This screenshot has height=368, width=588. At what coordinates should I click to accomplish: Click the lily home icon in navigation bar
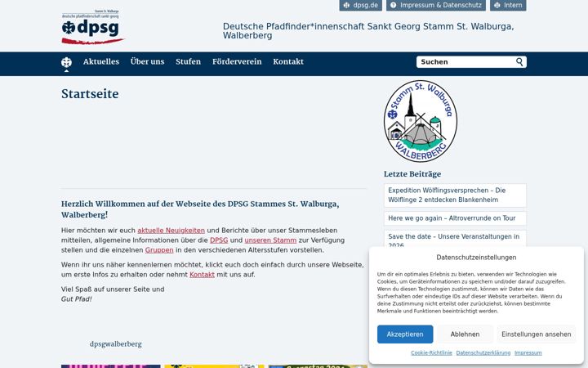pos(66,64)
